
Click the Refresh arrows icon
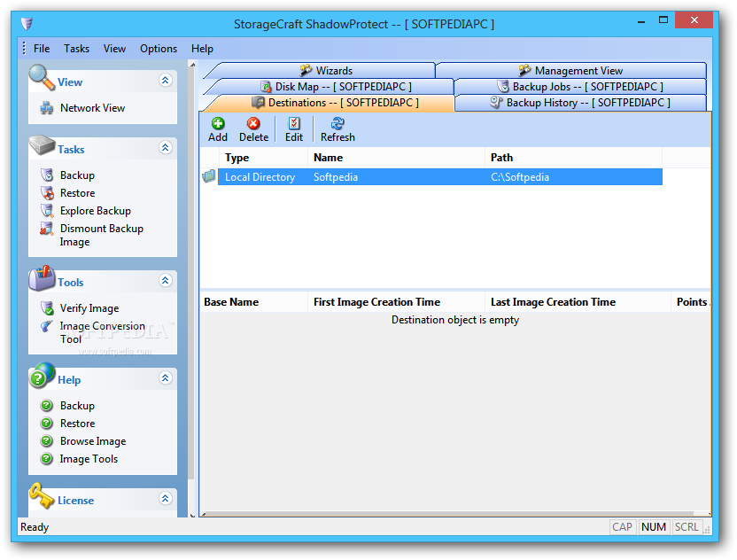click(x=337, y=124)
